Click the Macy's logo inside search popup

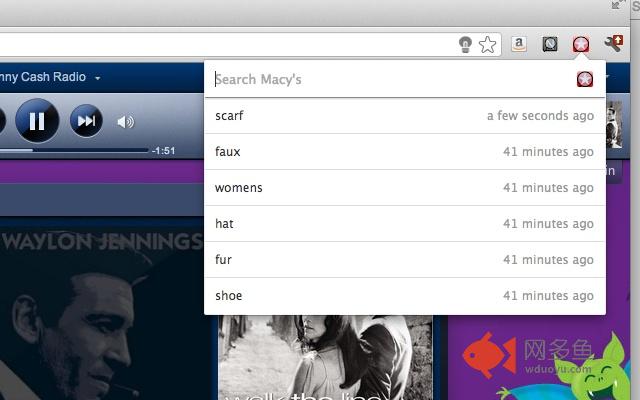(585, 79)
